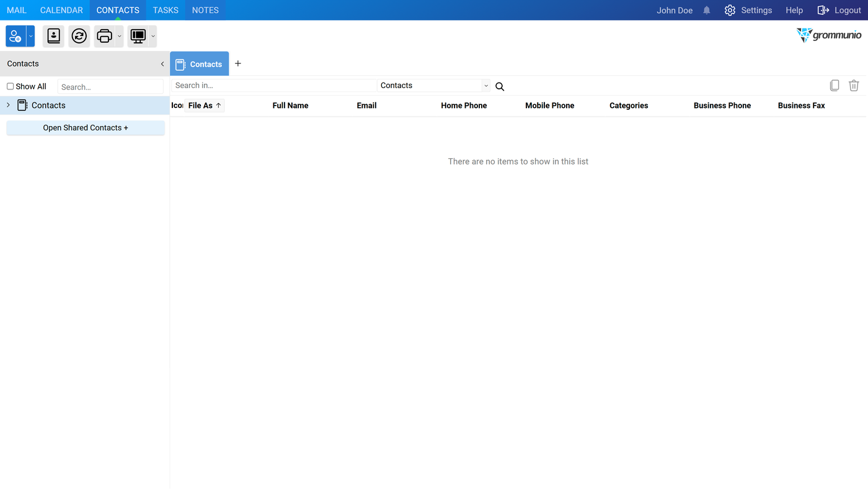Click the Contacts folder book icon in tree
Viewport: 868px width, 489px height.
(22, 105)
